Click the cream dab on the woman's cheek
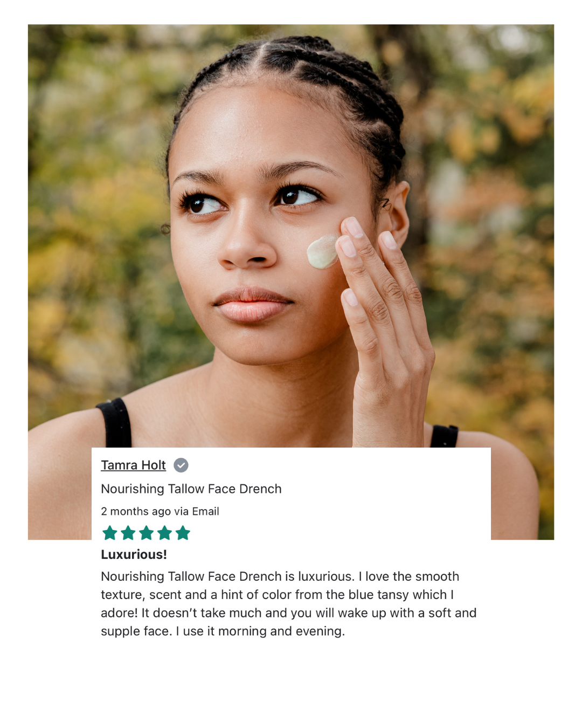The image size is (582, 728). click(x=322, y=252)
